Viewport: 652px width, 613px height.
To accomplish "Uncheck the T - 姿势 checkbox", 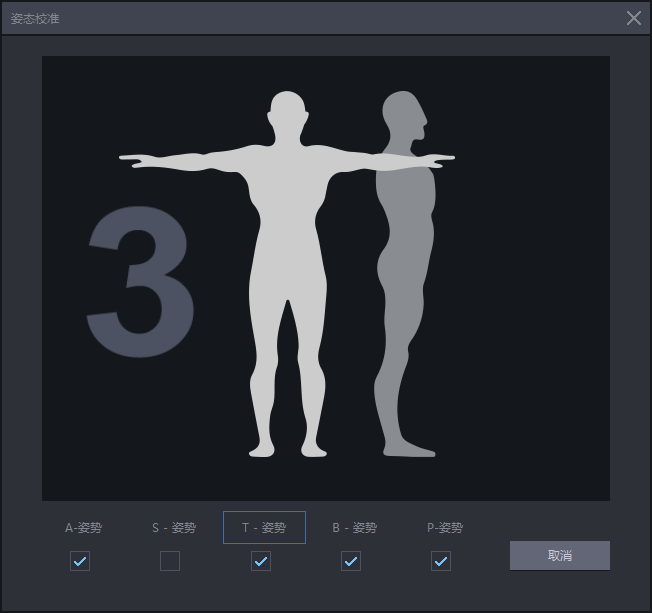I will (261, 561).
